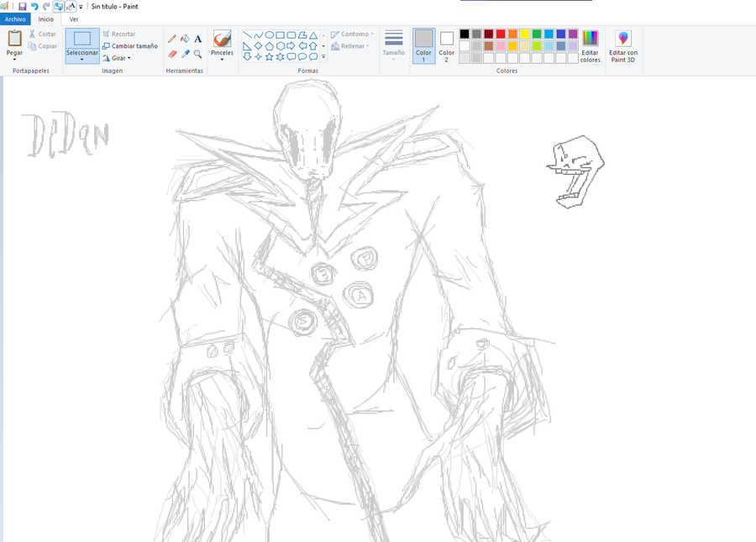This screenshot has height=542, width=756.
Task: Choose the Line shape
Action: pyautogui.click(x=247, y=34)
